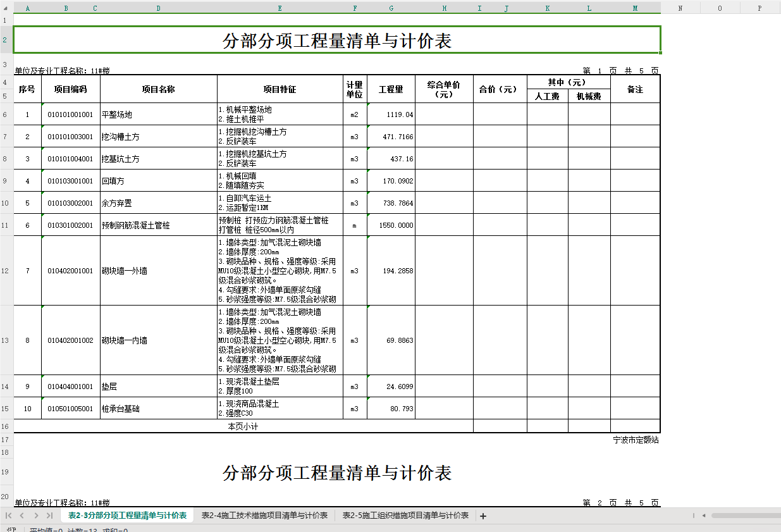This screenshot has width=781, height=532.
Task: Add a new sheet with the plus button
Action: click(483, 516)
